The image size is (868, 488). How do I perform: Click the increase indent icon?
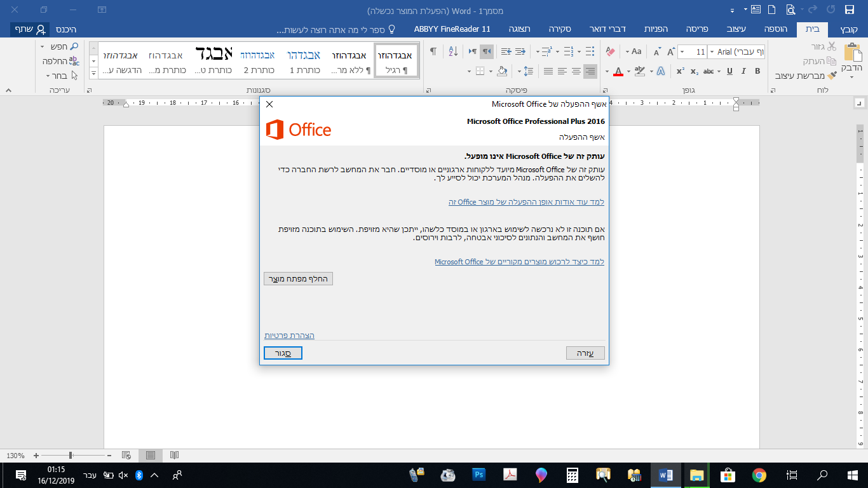point(506,51)
